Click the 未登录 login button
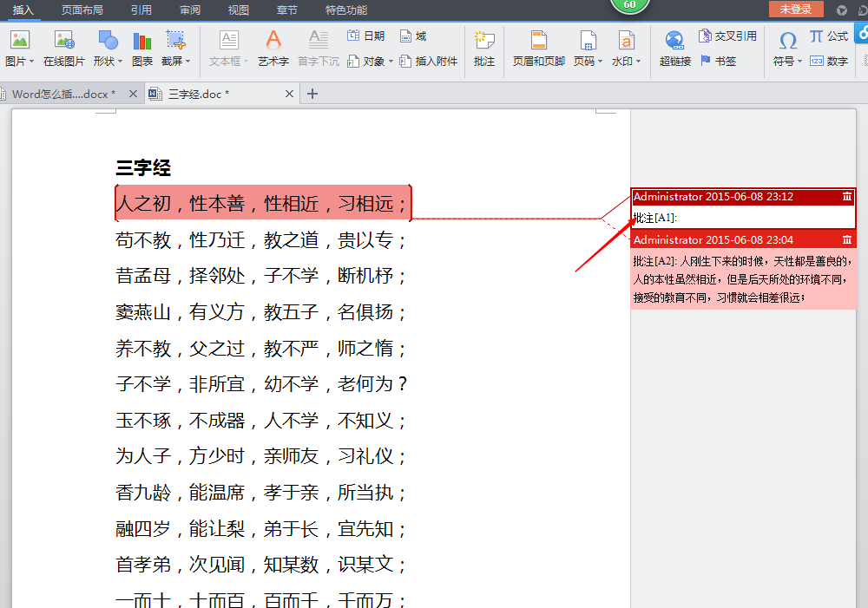The height and width of the screenshot is (608, 868). (x=795, y=9)
